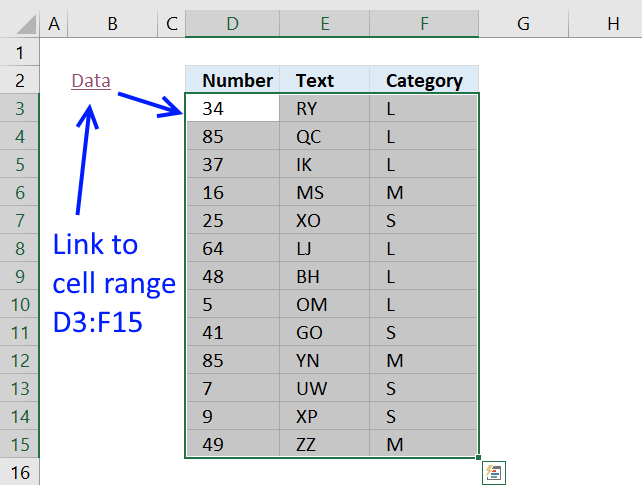Screen dimensions: 642x485
Task: Click the Select All corner triangle
Action: click(26, 25)
